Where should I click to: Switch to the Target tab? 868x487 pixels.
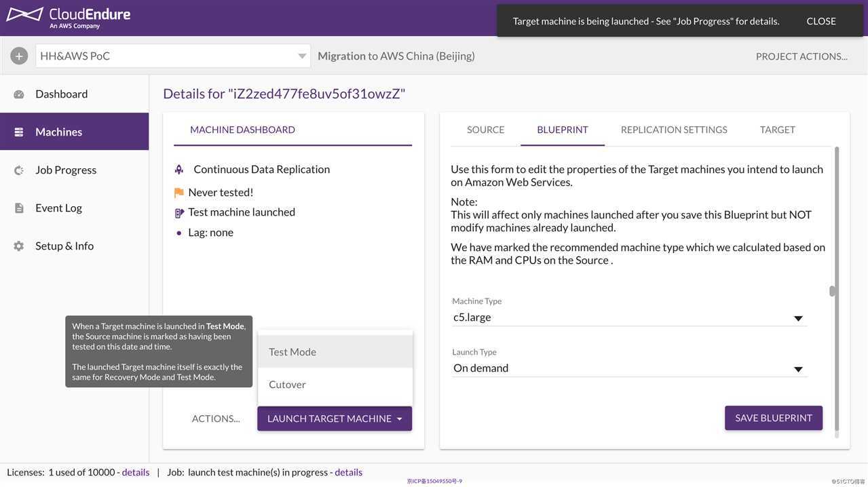778,130
